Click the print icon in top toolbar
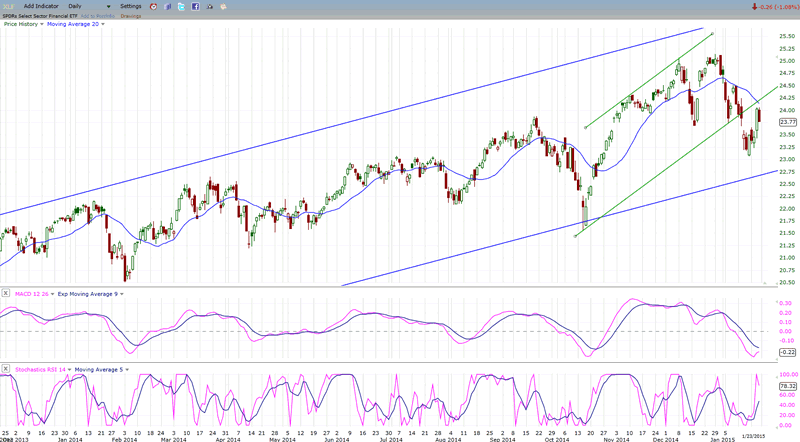The height and width of the screenshot is (442, 800). pos(209,6)
